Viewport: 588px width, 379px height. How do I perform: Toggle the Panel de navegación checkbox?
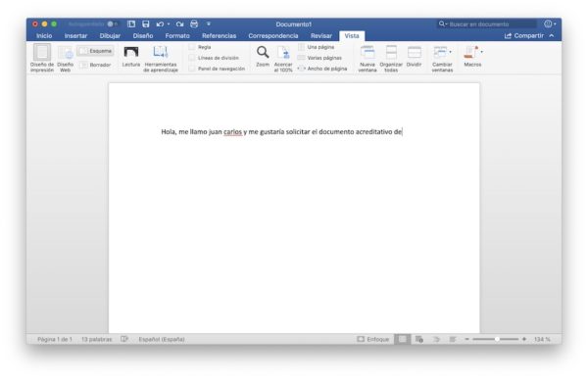[x=192, y=69]
